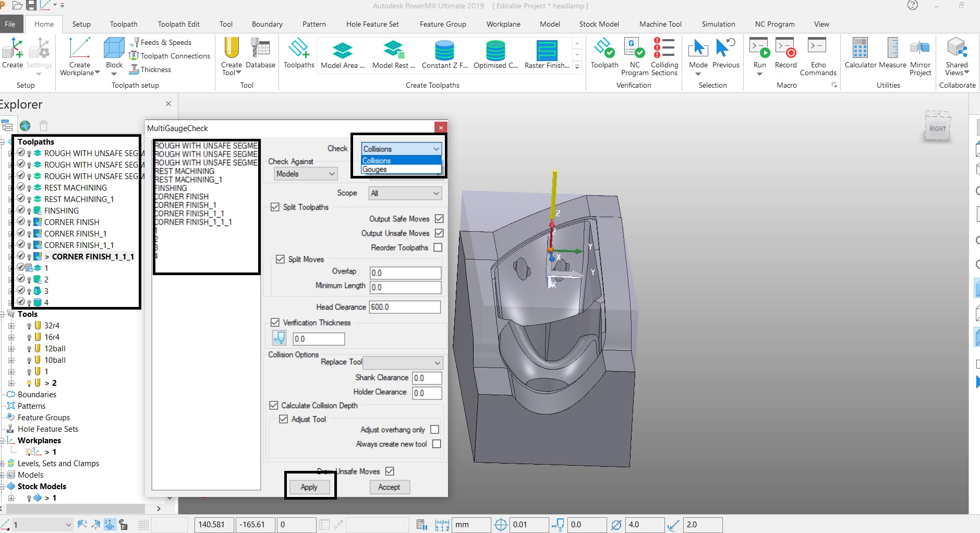Switch to the Simulation ribbon tab

coord(718,24)
